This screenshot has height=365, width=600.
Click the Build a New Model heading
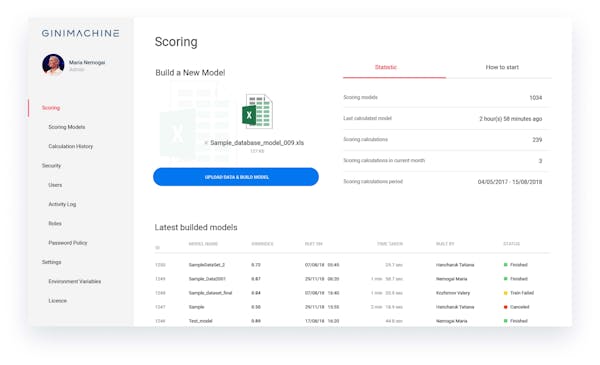[x=190, y=73]
